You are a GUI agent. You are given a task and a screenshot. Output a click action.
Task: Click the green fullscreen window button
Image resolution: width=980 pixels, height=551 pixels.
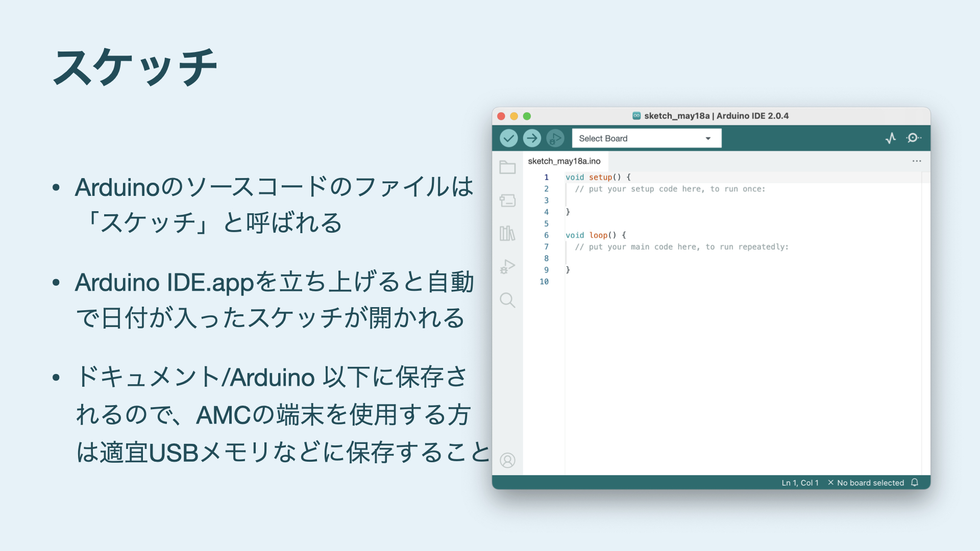527,116
